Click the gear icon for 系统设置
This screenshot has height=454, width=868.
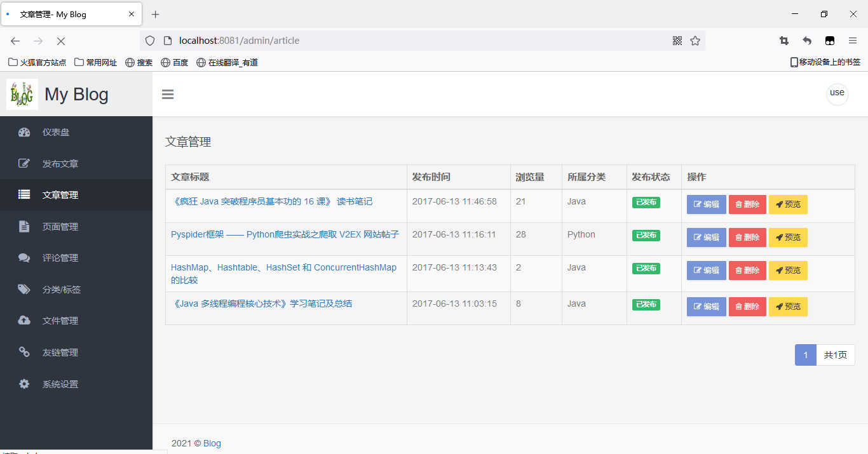(24, 384)
